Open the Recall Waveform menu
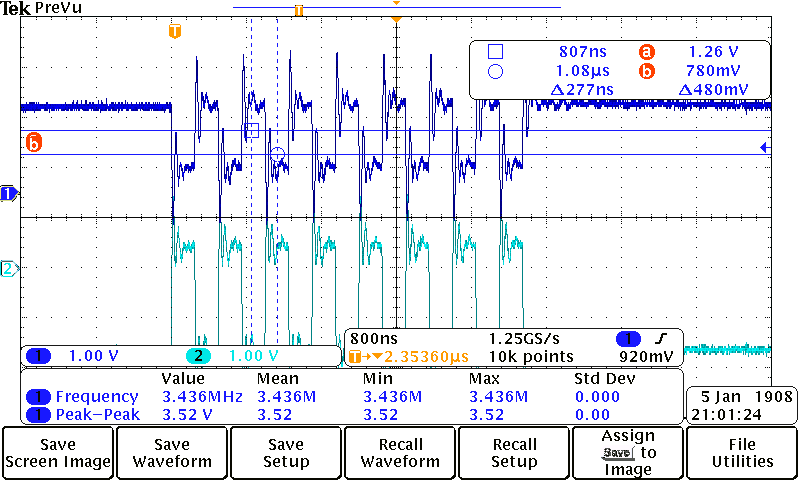Screen dimensions: 800x480 pos(399,452)
